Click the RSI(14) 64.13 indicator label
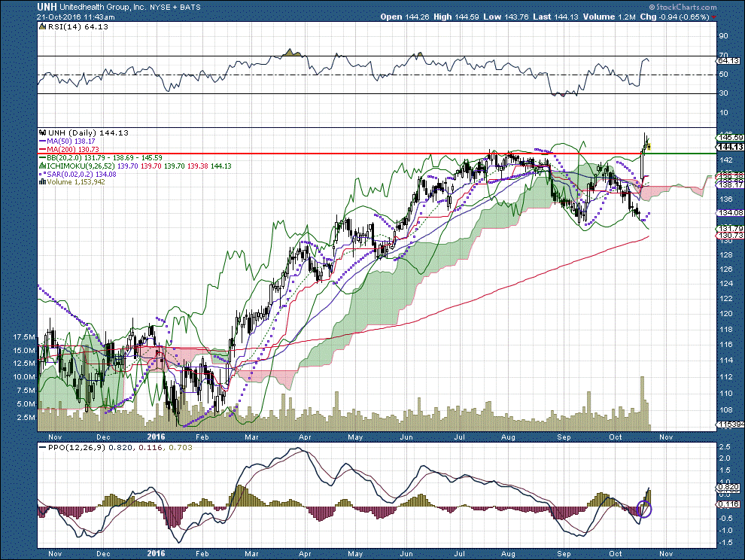This screenshot has height=560, width=745. click(x=78, y=27)
